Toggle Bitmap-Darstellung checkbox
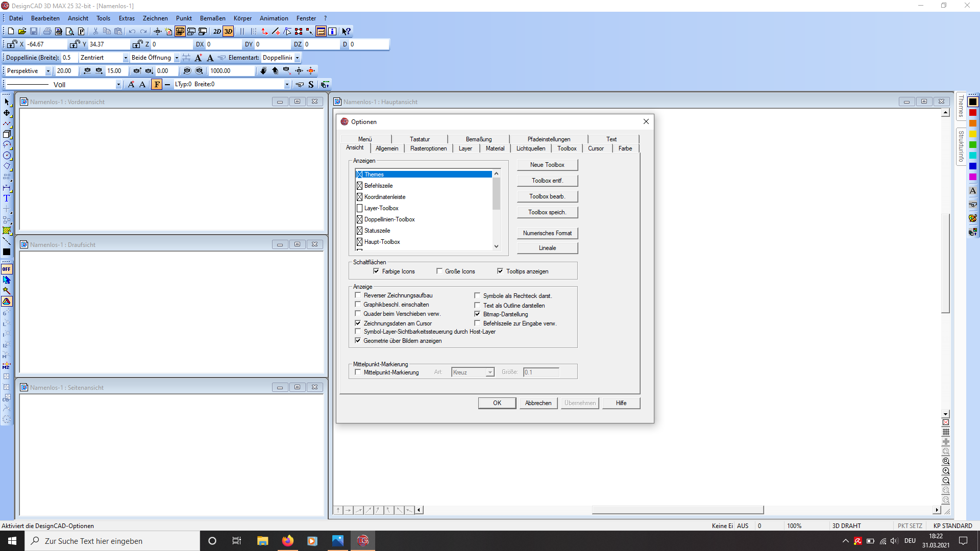The width and height of the screenshot is (980, 551). click(477, 314)
